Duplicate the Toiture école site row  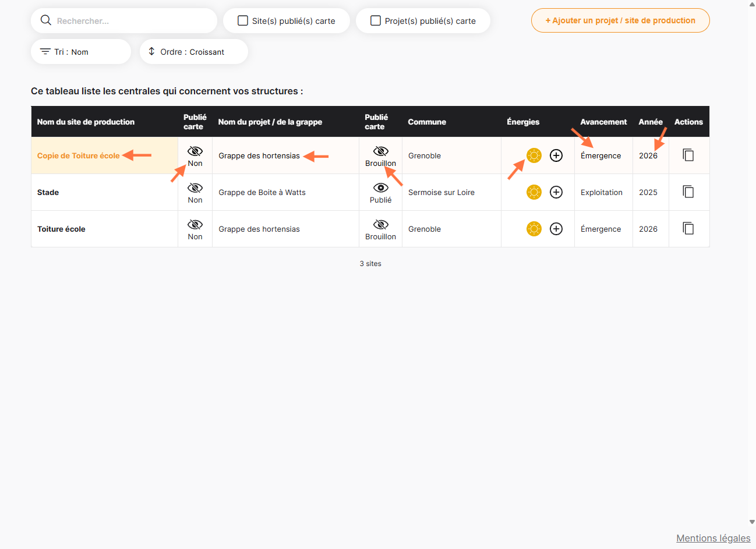(x=688, y=229)
